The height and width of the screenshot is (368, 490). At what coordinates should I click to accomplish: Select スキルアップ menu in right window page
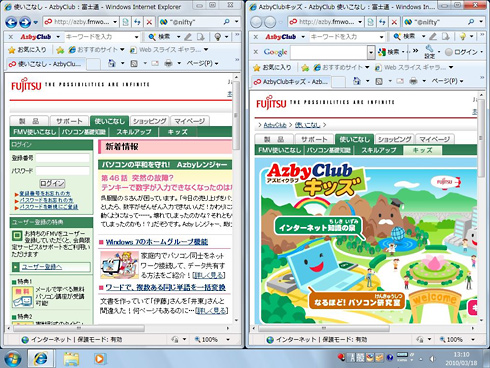click(x=379, y=150)
